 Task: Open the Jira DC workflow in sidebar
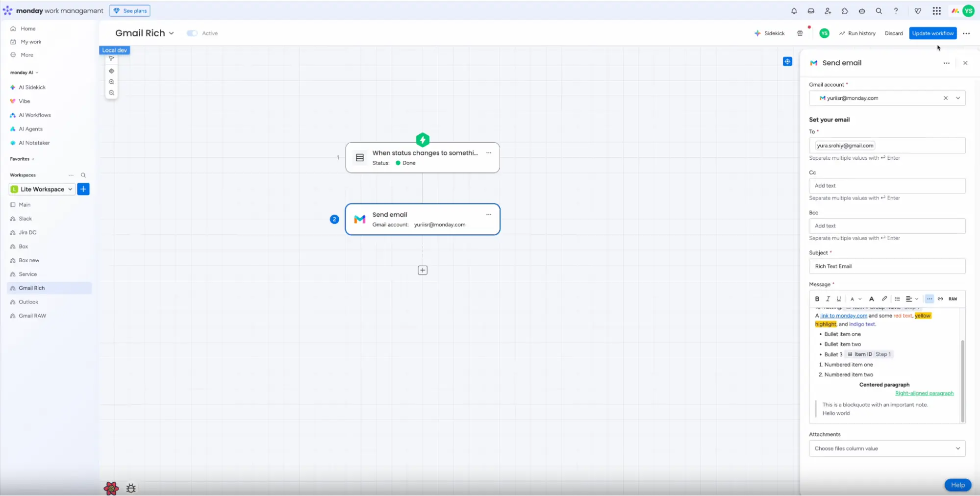click(x=27, y=232)
